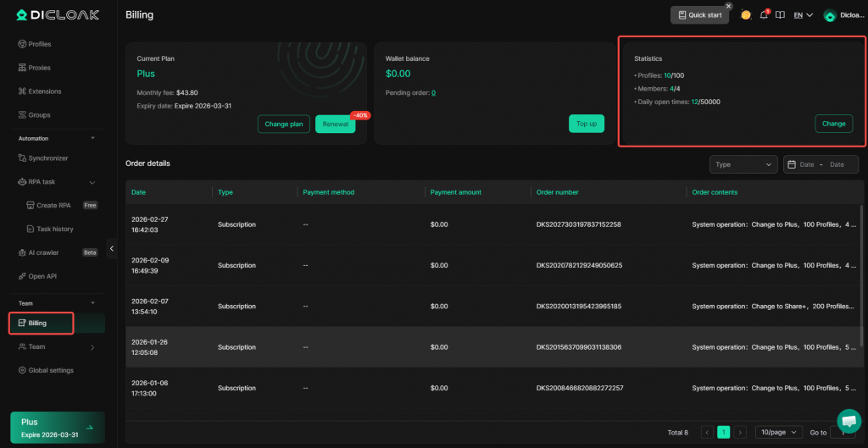Open Extensions page from sidebar
868x448 pixels.
pos(44,91)
